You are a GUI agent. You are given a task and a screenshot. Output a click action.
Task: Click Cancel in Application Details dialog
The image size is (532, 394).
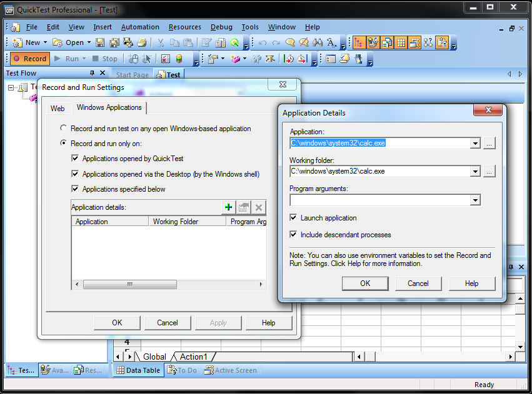tap(418, 283)
